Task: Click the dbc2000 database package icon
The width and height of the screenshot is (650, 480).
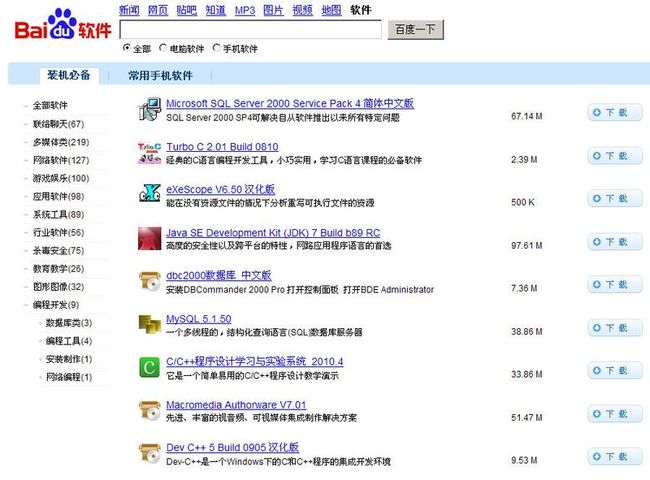Action: (149, 281)
